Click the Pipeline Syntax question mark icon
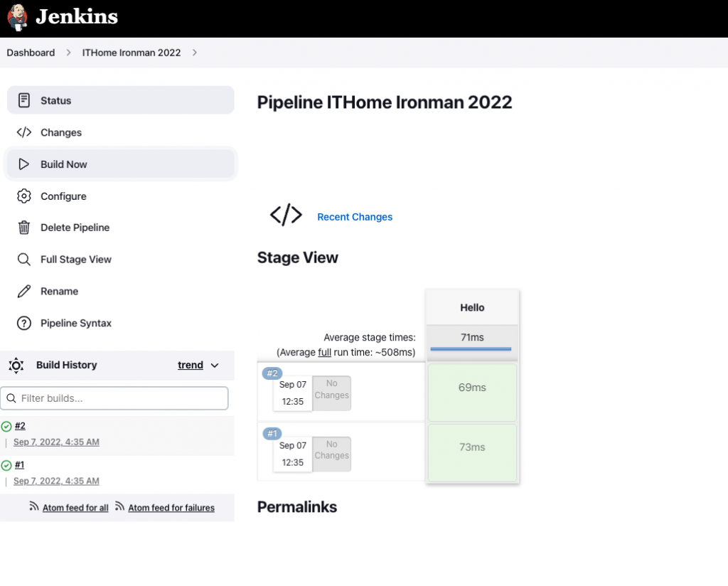Viewport: 728px width, 586px height. [24, 324]
